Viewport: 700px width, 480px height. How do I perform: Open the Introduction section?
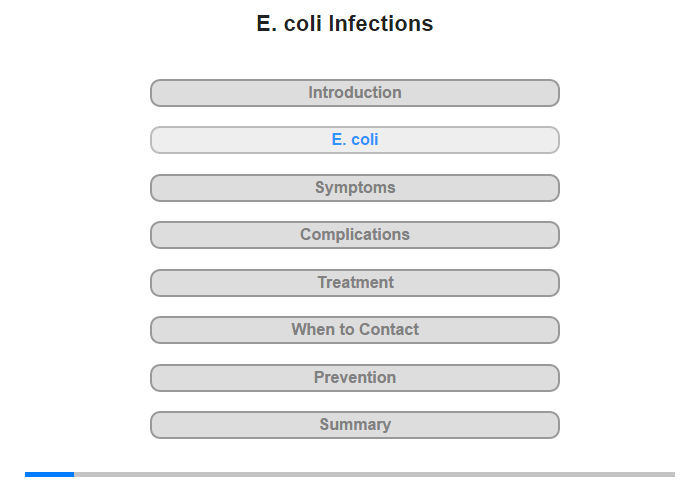[x=354, y=93]
